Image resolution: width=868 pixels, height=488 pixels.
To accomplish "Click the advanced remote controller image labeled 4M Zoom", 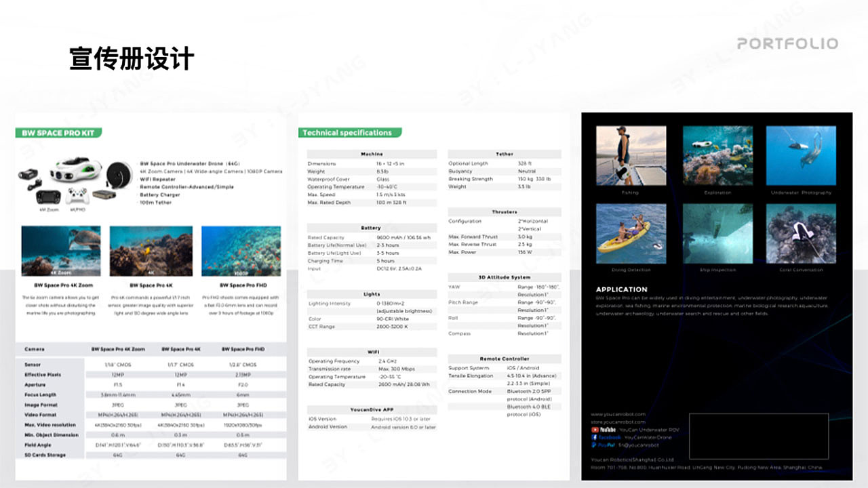I will (48, 197).
